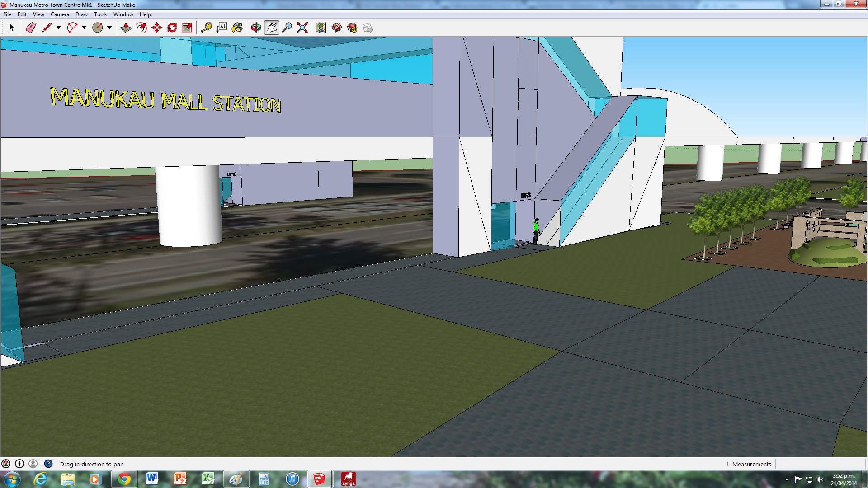Switch to the Orbit tool
Image resolution: width=868 pixels, height=488 pixels.
pos(256,28)
